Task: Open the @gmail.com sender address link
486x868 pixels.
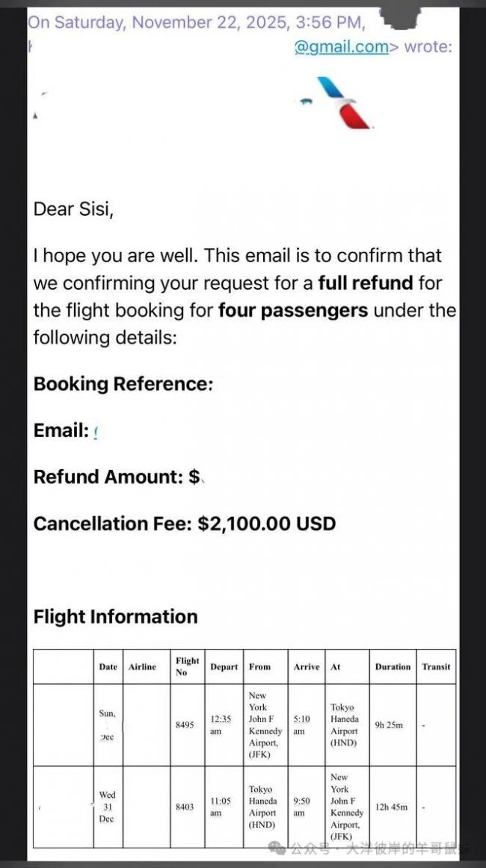Action: (342, 46)
